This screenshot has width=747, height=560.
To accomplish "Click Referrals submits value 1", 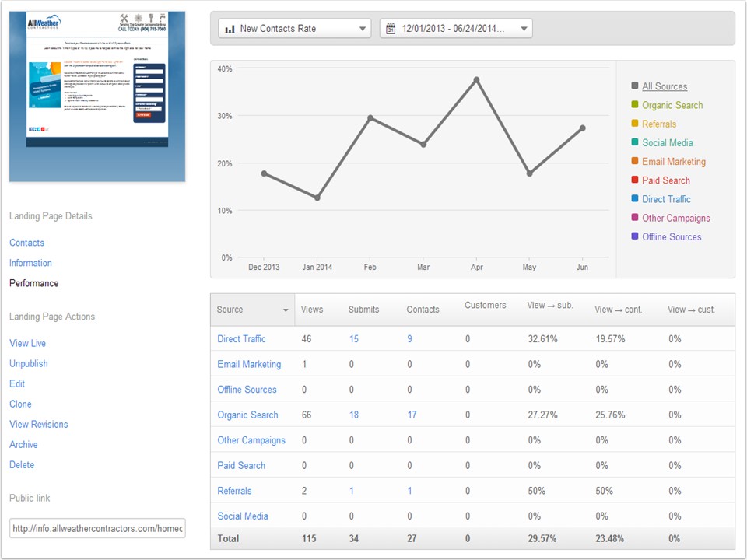I will (x=352, y=491).
